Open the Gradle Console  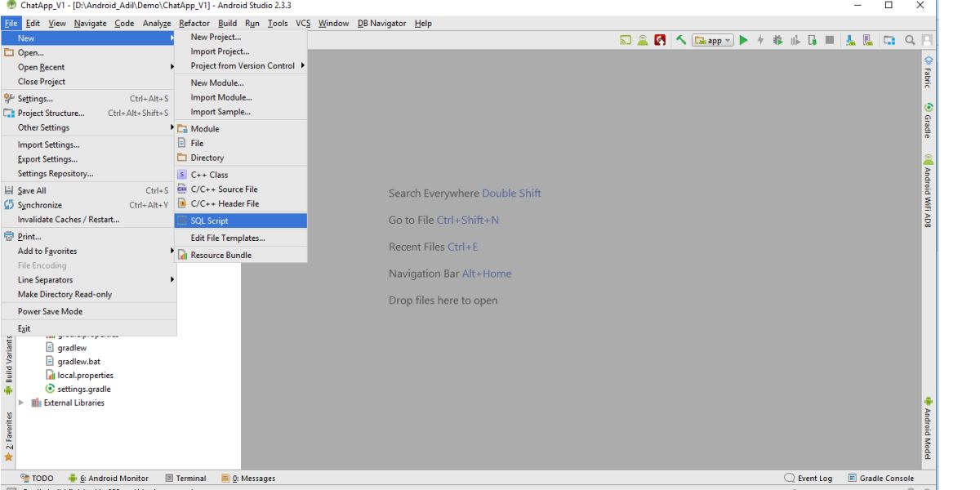click(x=881, y=479)
